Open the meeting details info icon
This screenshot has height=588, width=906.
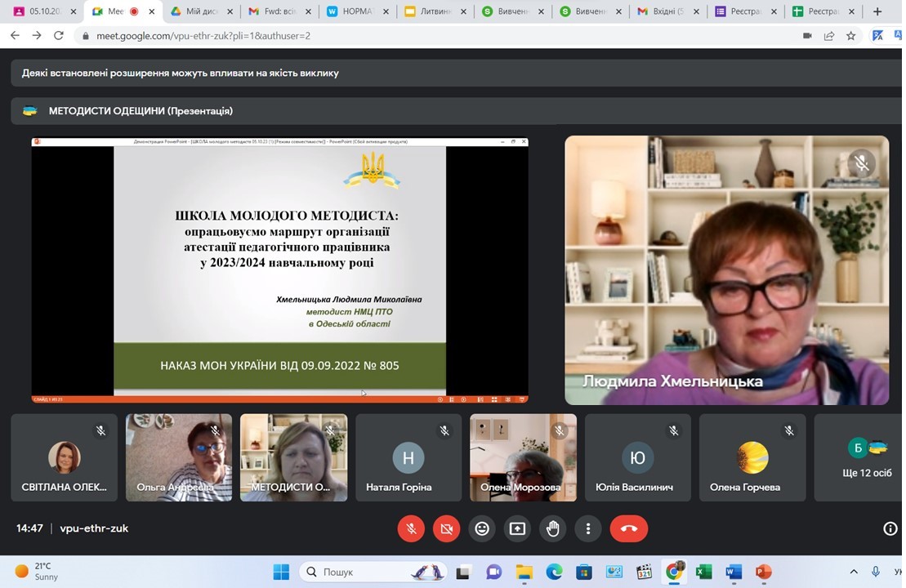[x=890, y=528]
